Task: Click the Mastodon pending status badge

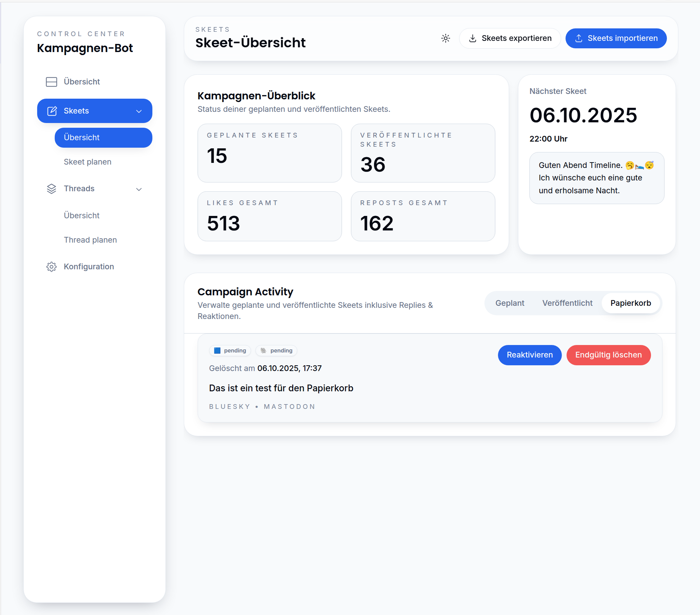Action: [x=276, y=350]
